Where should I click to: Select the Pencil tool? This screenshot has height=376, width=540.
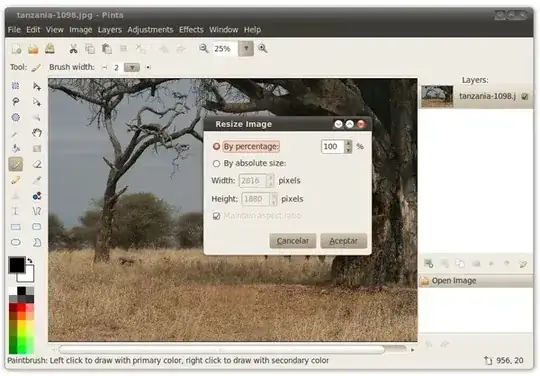point(15,180)
